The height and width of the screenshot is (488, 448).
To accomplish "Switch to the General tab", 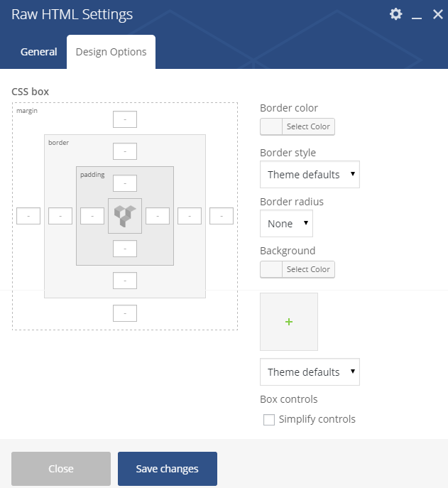I will click(x=38, y=52).
